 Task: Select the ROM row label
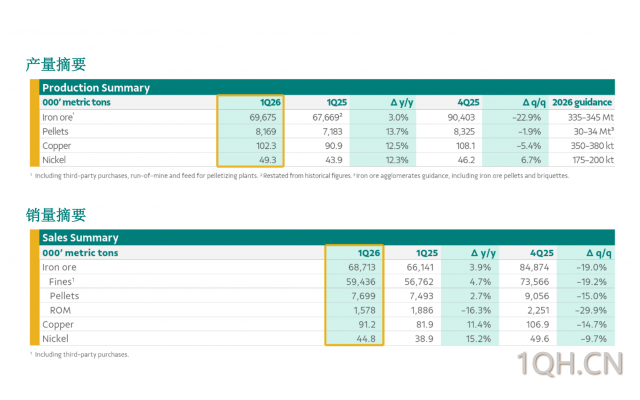coord(61,311)
